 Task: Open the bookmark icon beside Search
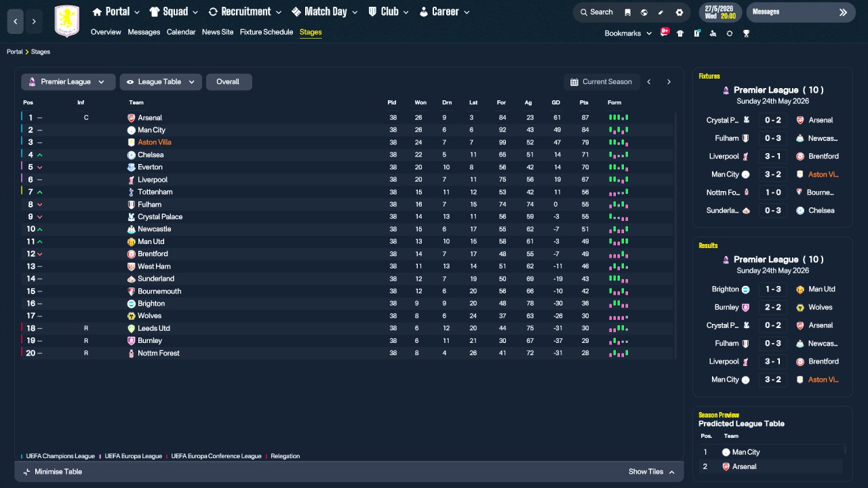point(628,12)
